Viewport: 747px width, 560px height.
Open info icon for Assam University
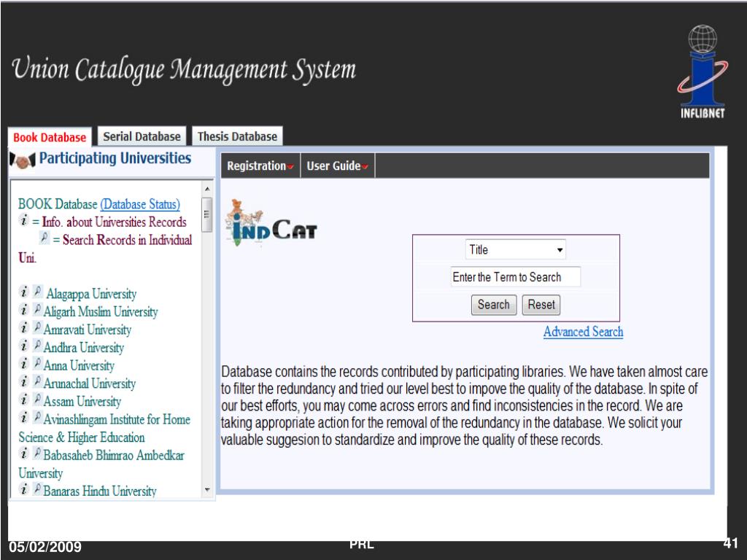pyautogui.click(x=24, y=400)
